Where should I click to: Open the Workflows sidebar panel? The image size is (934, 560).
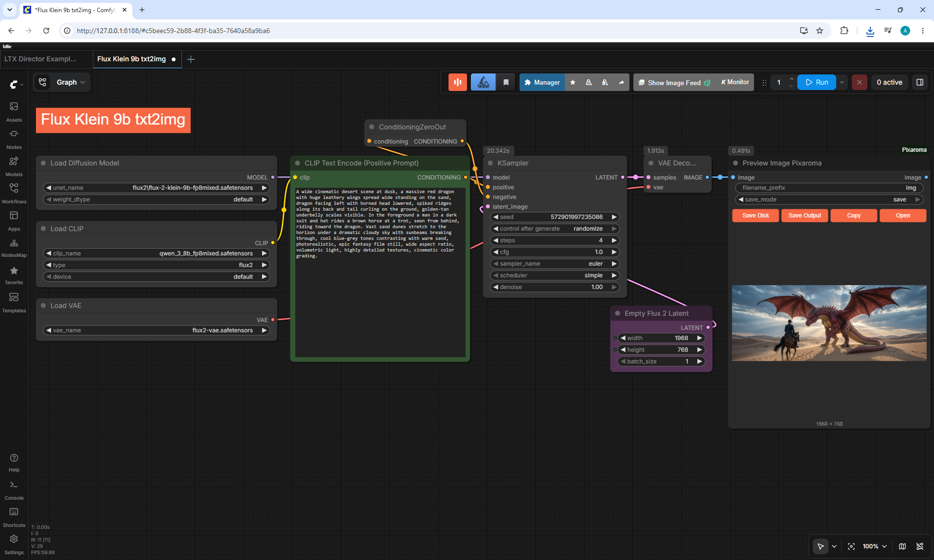click(14, 193)
